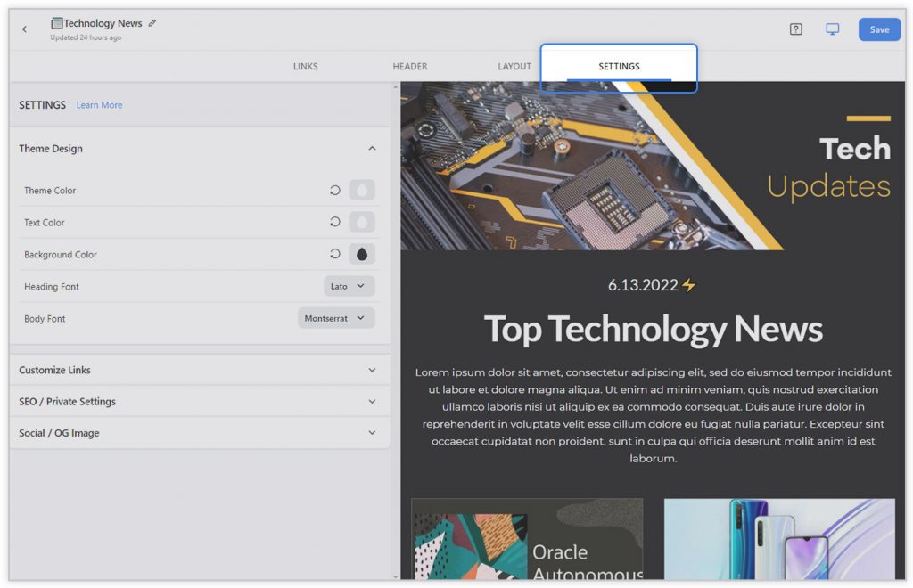The width and height of the screenshot is (913, 588).
Task: Click the Save button
Action: (879, 29)
